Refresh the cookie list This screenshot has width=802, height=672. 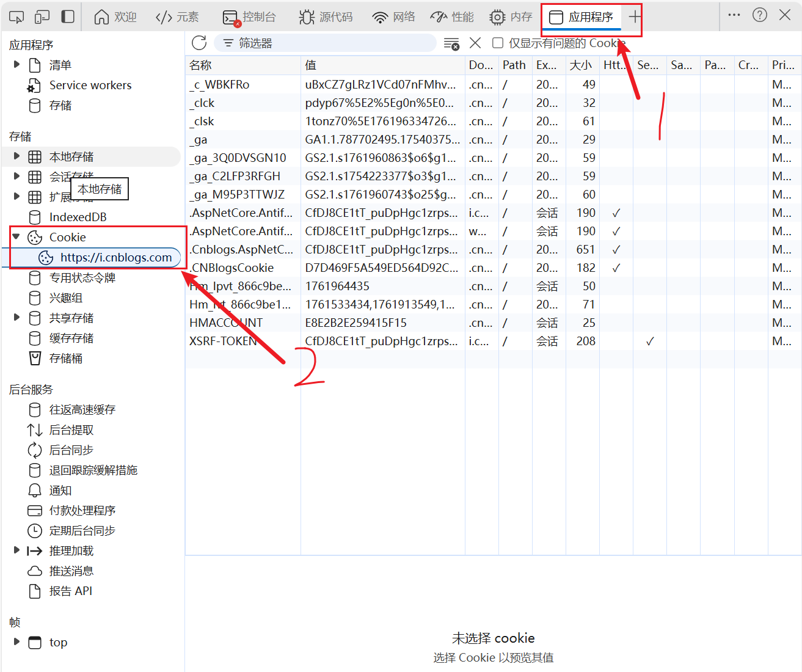coord(199,43)
